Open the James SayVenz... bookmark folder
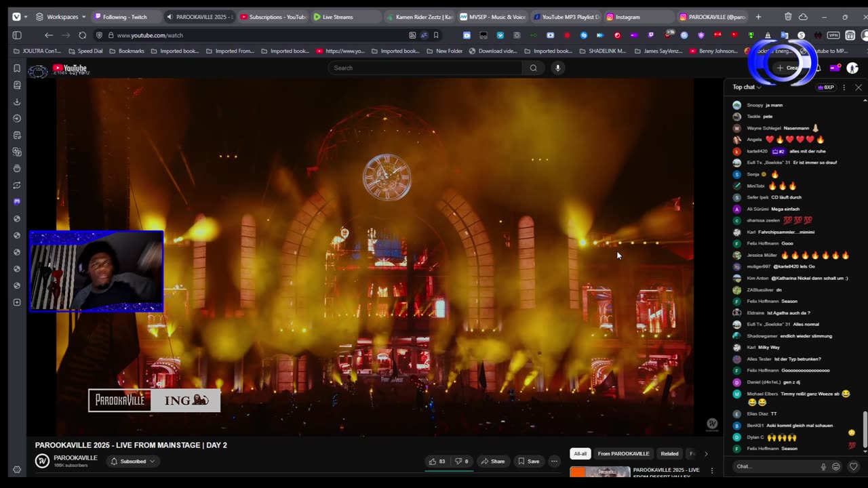868x488 pixels. (x=660, y=51)
